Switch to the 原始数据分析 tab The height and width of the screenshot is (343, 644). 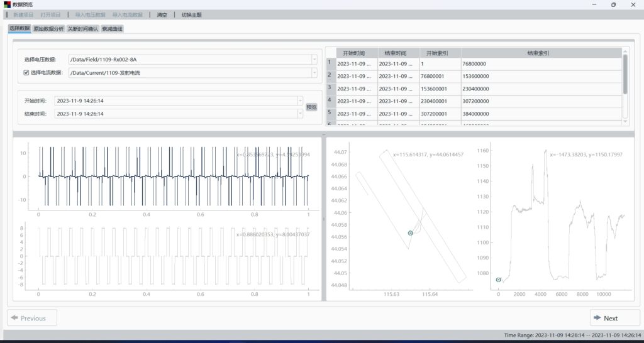[48, 28]
